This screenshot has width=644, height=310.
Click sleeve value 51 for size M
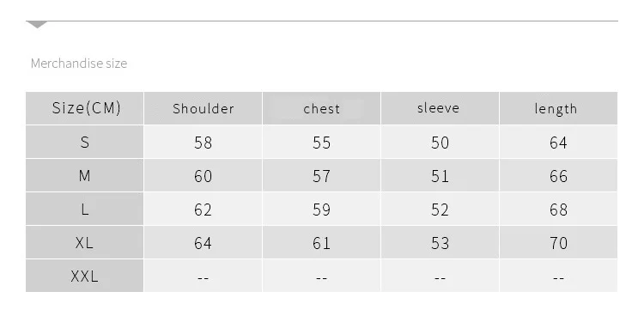coord(440,176)
